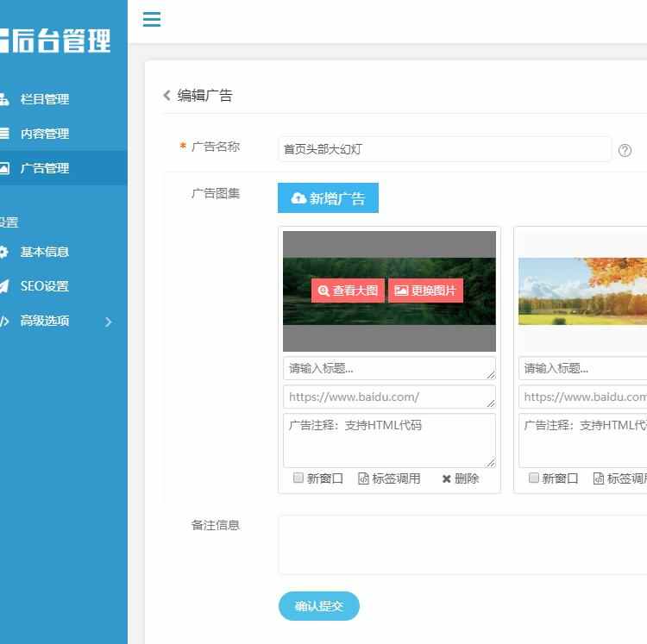This screenshot has height=644, width=647.
Task: Click the SEO设置 paper-plane icon
Action: [3, 286]
